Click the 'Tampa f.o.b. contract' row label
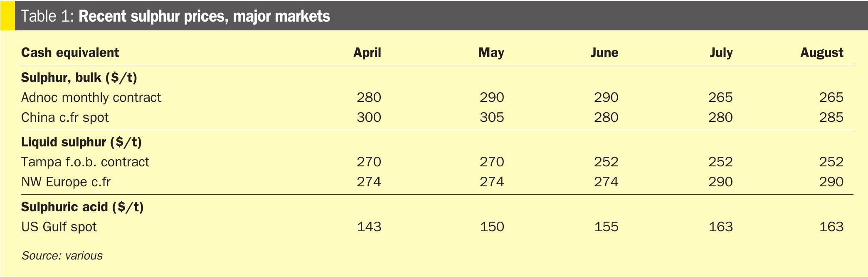 pyautogui.click(x=85, y=162)
